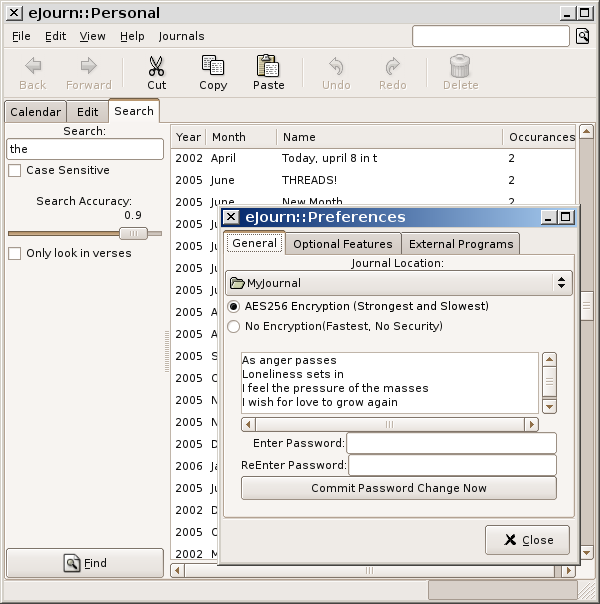Click the Copy toolbar icon

click(213, 65)
